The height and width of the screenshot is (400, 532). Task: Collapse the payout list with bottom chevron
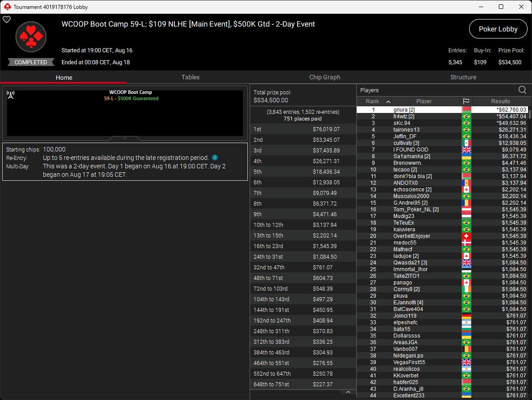point(348,392)
